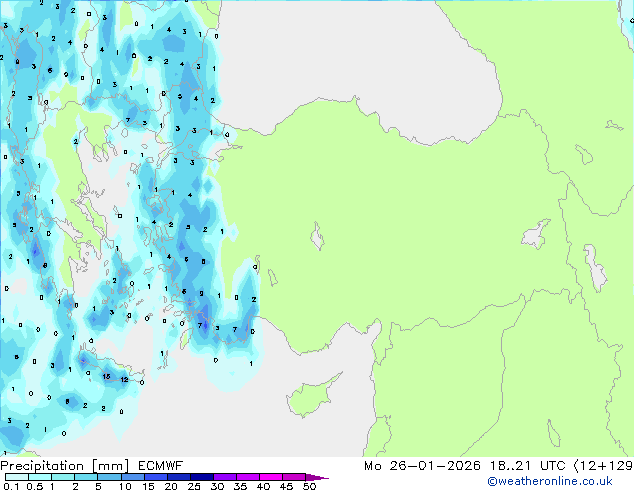Click the '15' precipitation value over Crete

click(106, 376)
